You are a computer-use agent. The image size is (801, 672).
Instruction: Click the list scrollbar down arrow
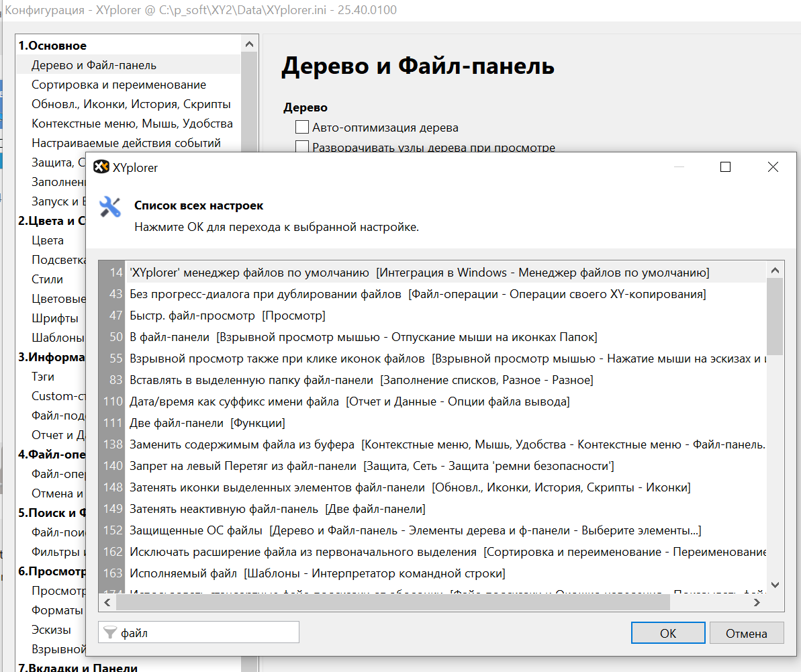775,585
